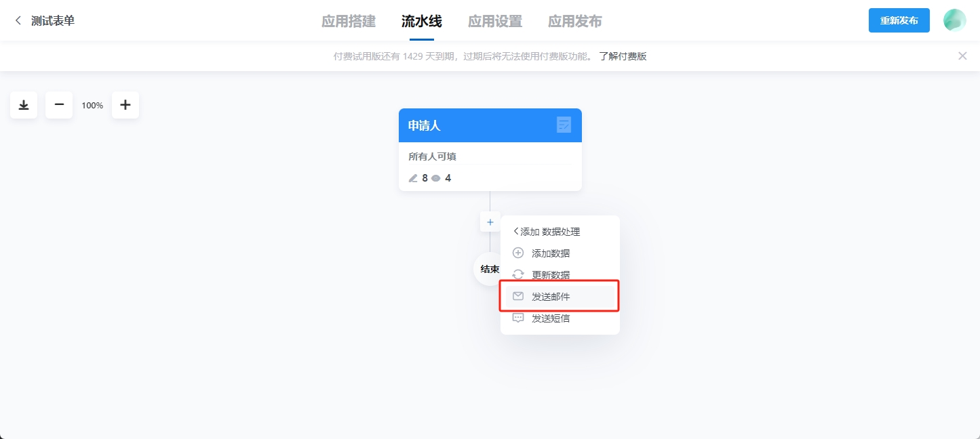
Task: Click the zoom in plus icon
Action: [x=125, y=105]
